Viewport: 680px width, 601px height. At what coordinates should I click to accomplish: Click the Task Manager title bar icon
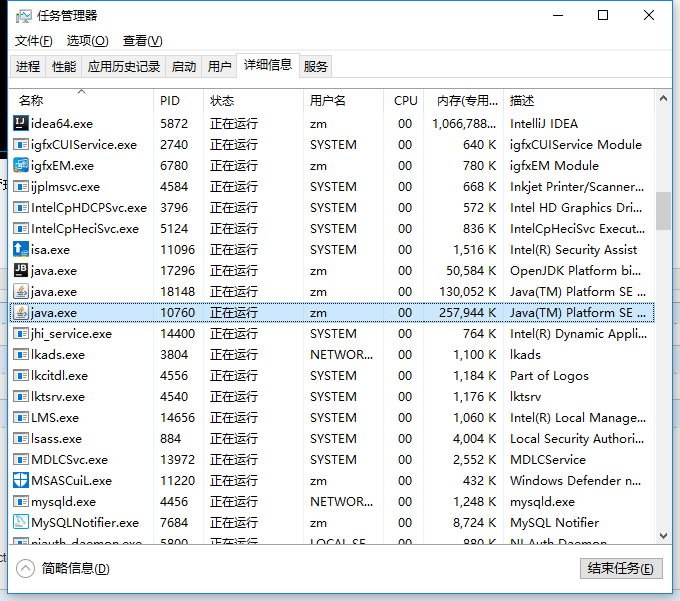click(x=23, y=16)
